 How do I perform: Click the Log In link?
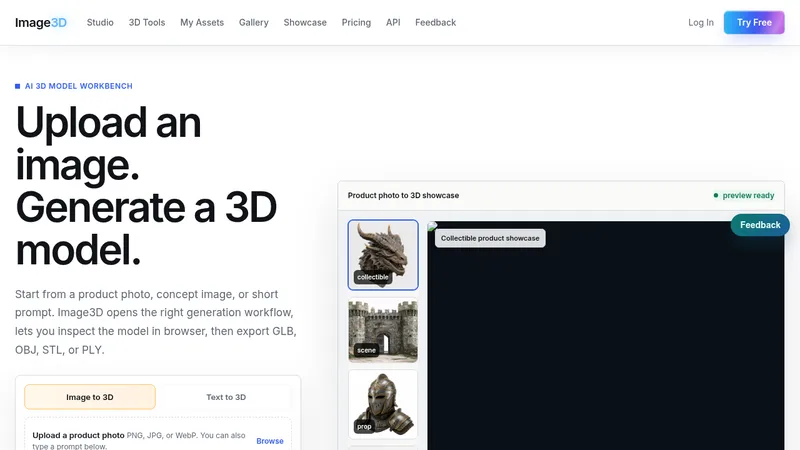(x=701, y=22)
